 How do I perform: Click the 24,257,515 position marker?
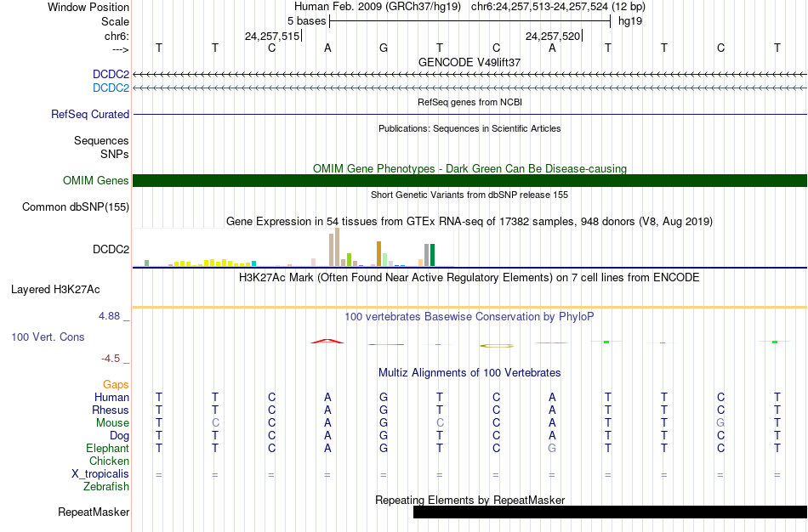click(x=272, y=36)
